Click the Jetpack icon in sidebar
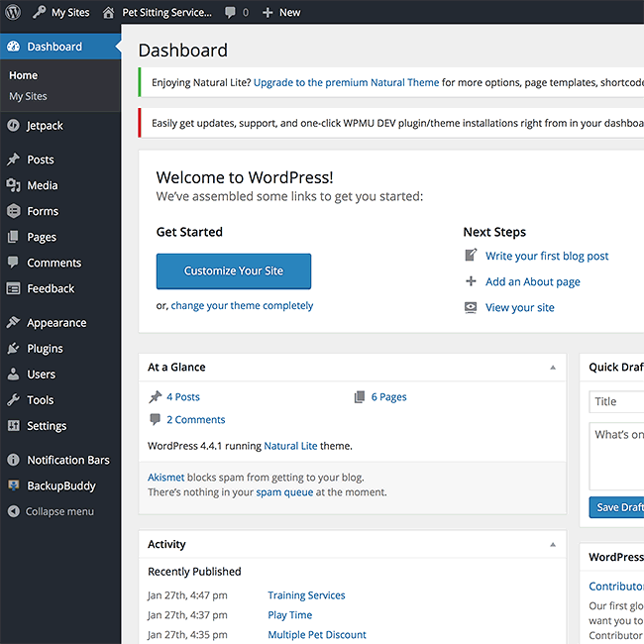Image resolution: width=644 pixels, height=644 pixels. (13, 125)
